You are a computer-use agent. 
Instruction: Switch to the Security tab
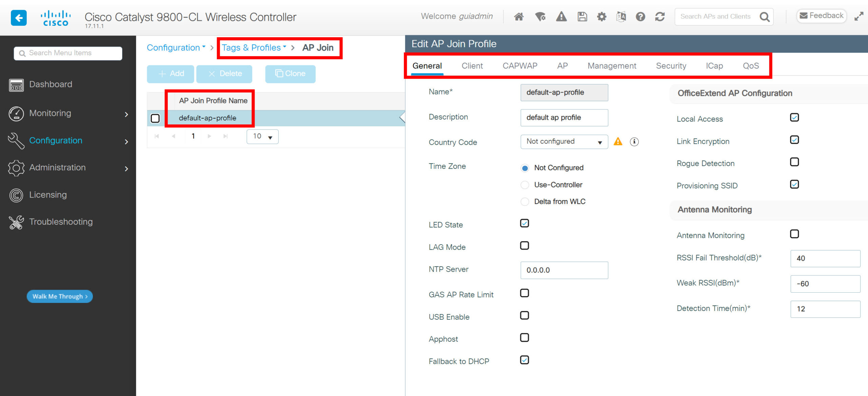tap(670, 66)
